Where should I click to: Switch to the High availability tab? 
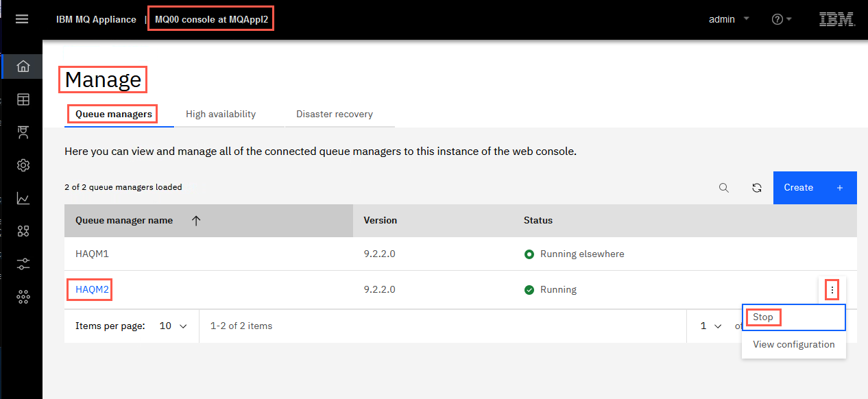click(221, 114)
